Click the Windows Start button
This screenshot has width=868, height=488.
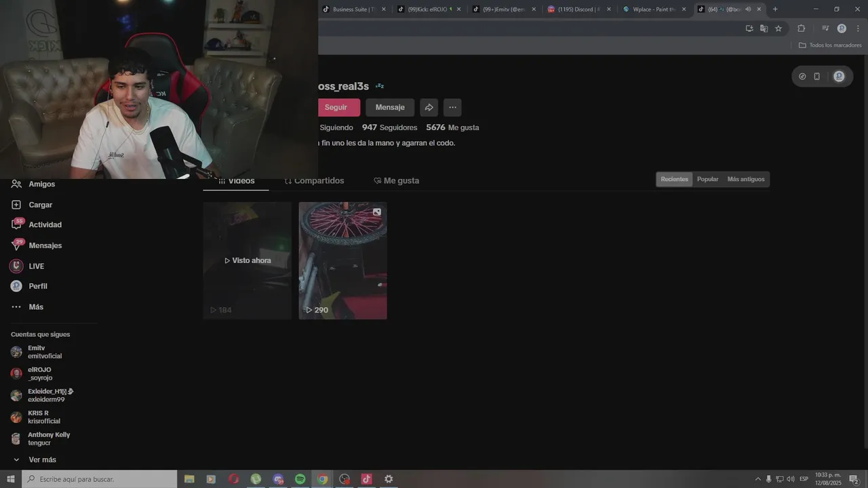click(x=11, y=479)
